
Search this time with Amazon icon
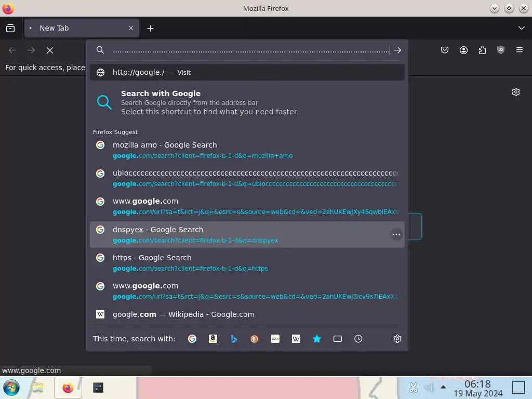212,339
